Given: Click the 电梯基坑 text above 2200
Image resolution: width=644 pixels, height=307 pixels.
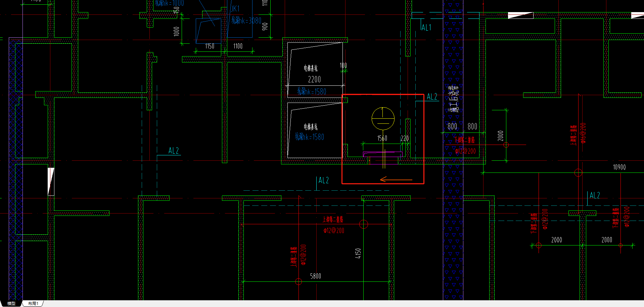Looking at the screenshot, I should pos(311,68).
